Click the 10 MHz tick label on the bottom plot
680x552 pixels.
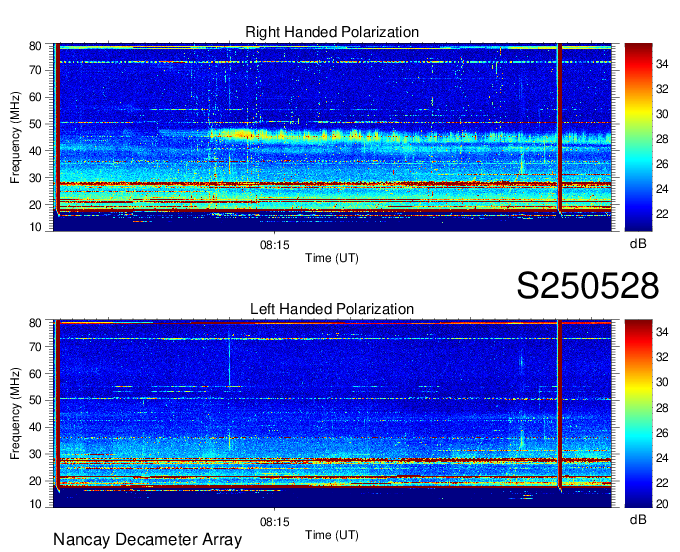pos(35,504)
